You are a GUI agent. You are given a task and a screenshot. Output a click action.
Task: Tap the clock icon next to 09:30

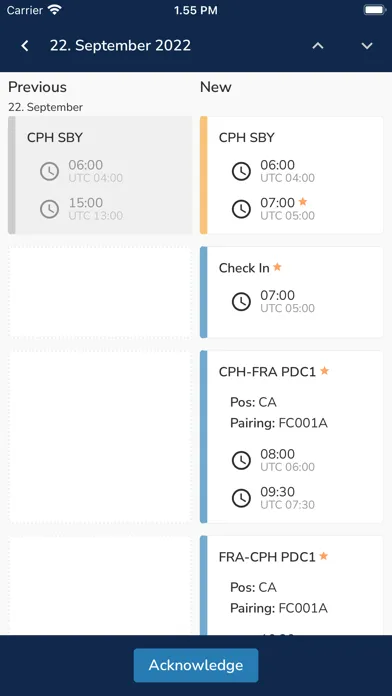(x=241, y=498)
